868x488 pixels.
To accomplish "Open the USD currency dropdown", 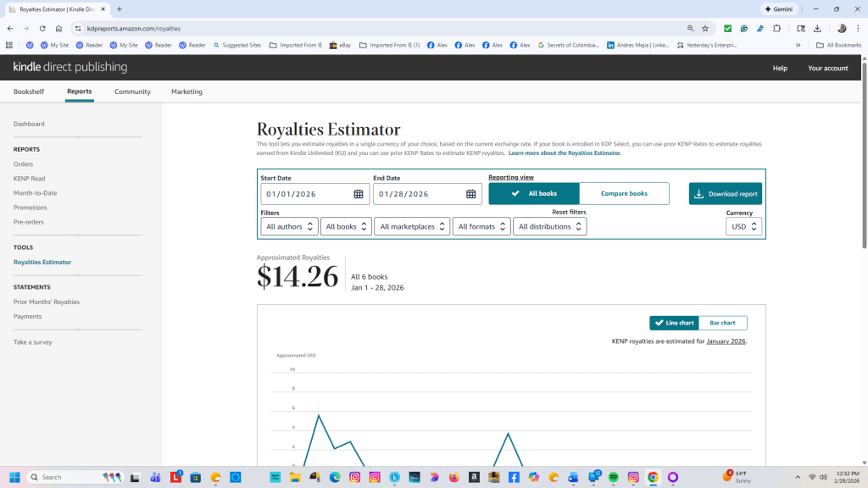I will coord(743,226).
